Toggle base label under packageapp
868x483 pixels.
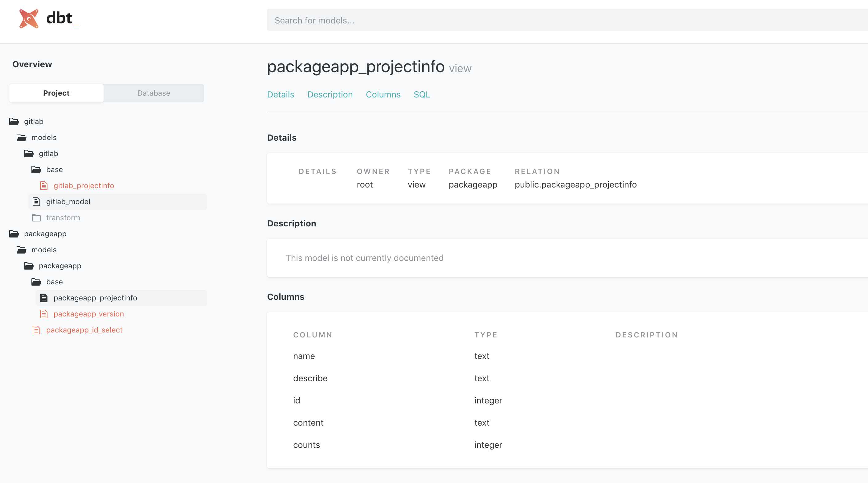(x=55, y=282)
